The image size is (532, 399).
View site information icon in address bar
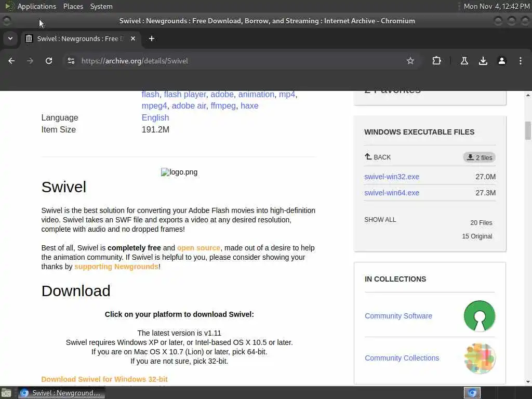pos(71,61)
